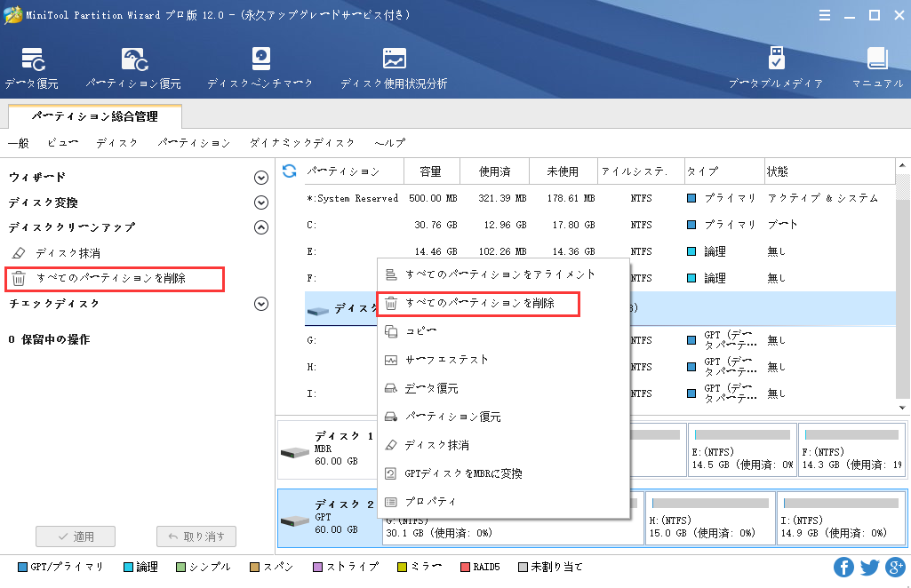Select サーフェステスト from context menu
Image resolution: width=911 pixels, height=588 pixels.
(x=503, y=360)
